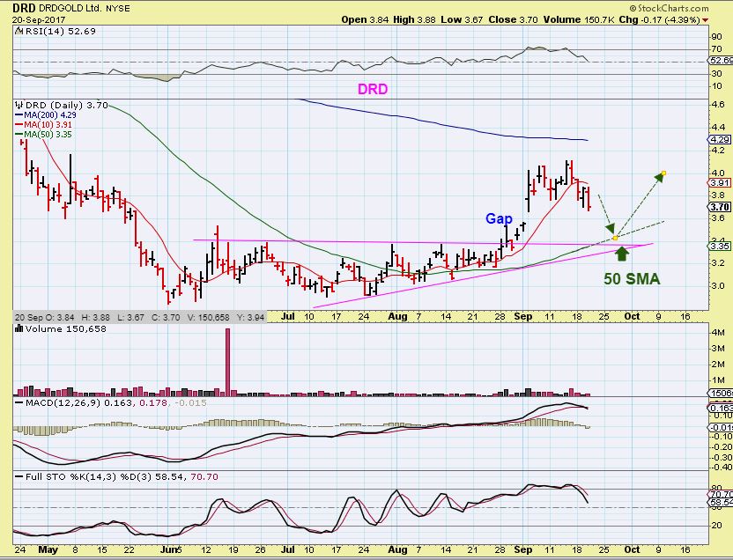Image resolution: width=733 pixels, height=560 pixels.
Task: Click the blue MA(200) legend line swatch
Action: [x=19, y=114]
